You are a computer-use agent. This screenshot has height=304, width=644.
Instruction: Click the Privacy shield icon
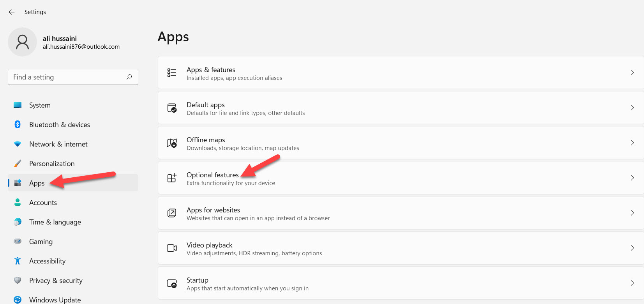tap(18, 280)
